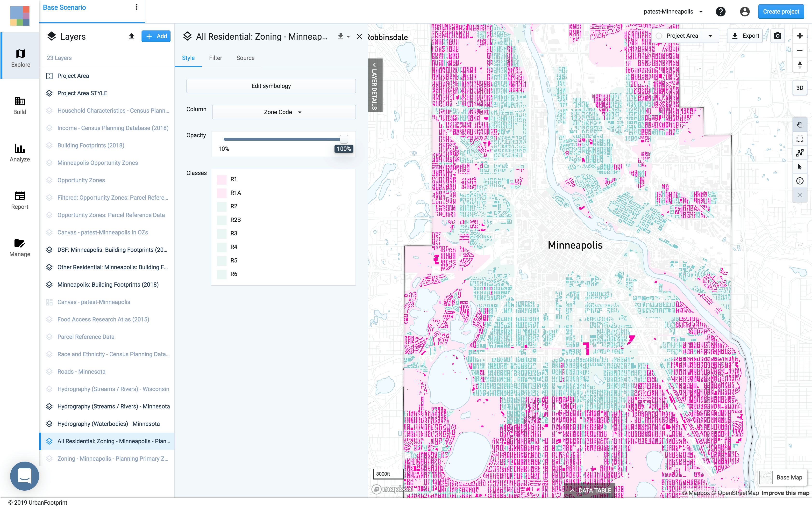
Task: Select the polygon selection tool on the map
Action: point(800,152)
